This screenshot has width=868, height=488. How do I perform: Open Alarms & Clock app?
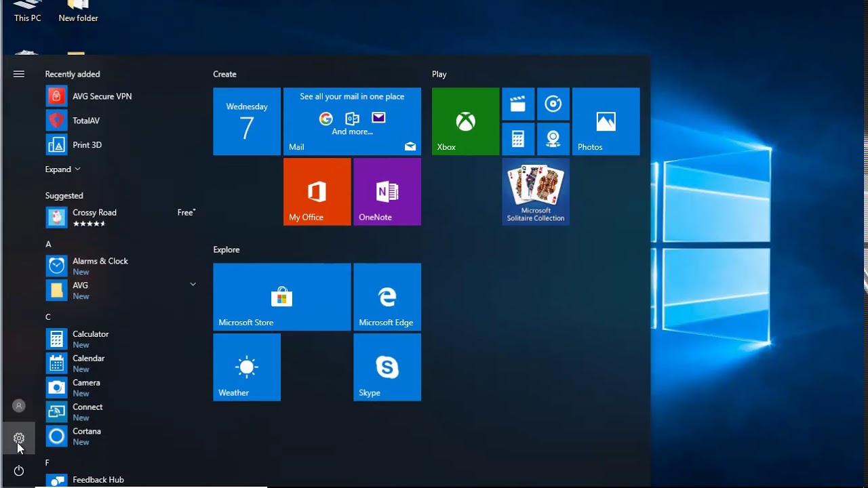pyautogui.click(x=121, y=266)
